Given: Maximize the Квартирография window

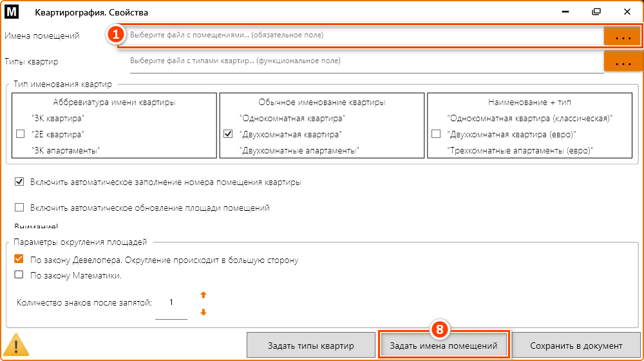Looking at the screenshot, I should tap(596, 12).
